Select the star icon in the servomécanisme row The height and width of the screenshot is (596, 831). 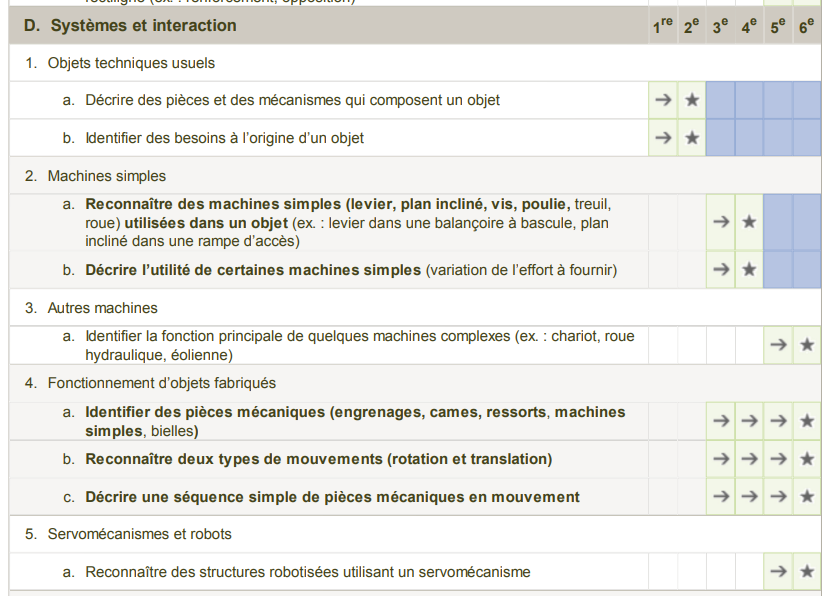(x=806, y=571)
